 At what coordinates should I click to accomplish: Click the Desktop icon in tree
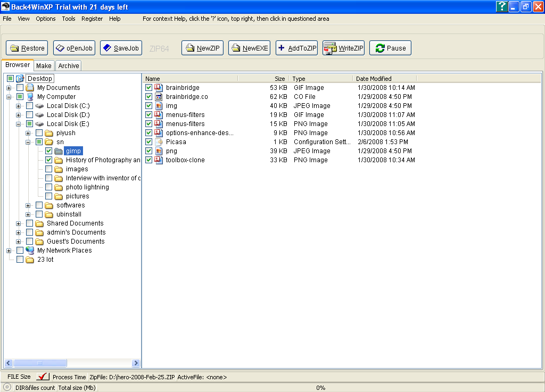20,79
